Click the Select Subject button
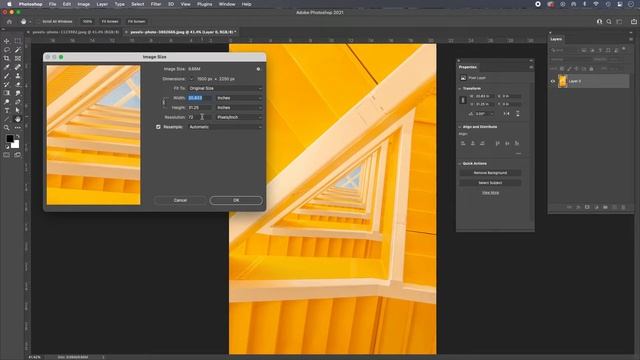This screenshot has width=640, height=360. click(490, 183)
